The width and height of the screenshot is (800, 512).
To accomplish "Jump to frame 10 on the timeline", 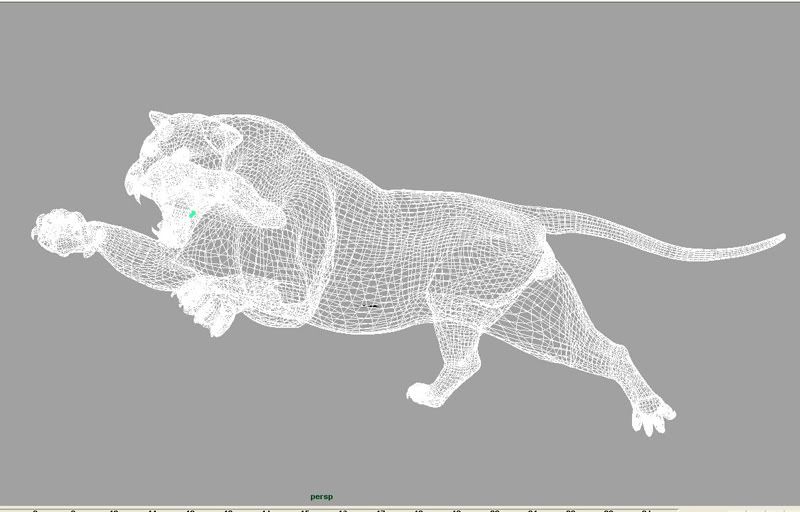I will 114,510.
